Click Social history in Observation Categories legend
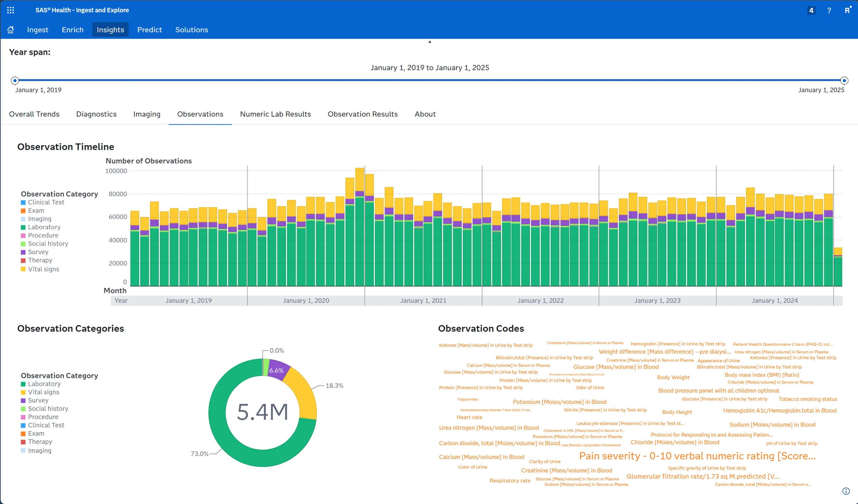 [x=48, y=409]
